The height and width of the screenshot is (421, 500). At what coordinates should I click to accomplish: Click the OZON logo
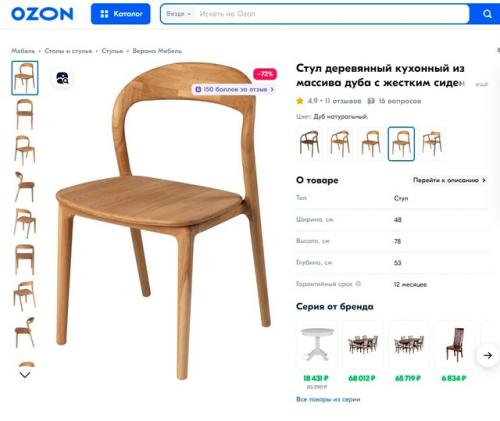[x=42, y=14]
